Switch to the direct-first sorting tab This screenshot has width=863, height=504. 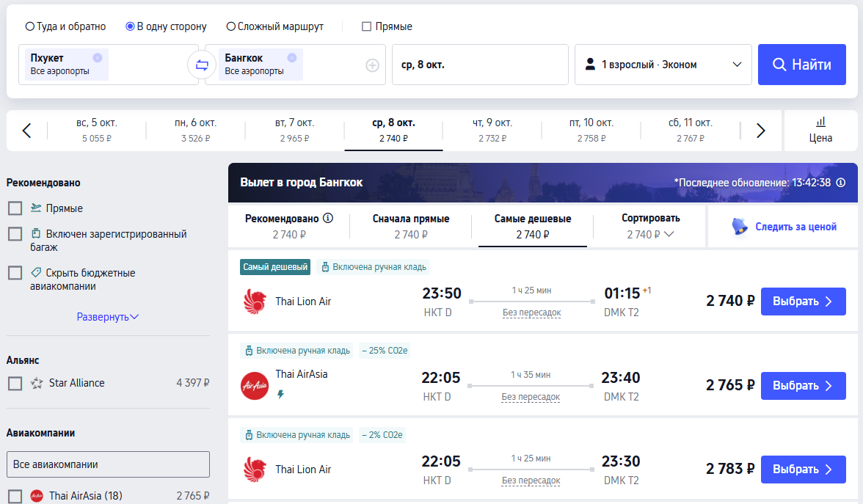click(x=411, y=226)
